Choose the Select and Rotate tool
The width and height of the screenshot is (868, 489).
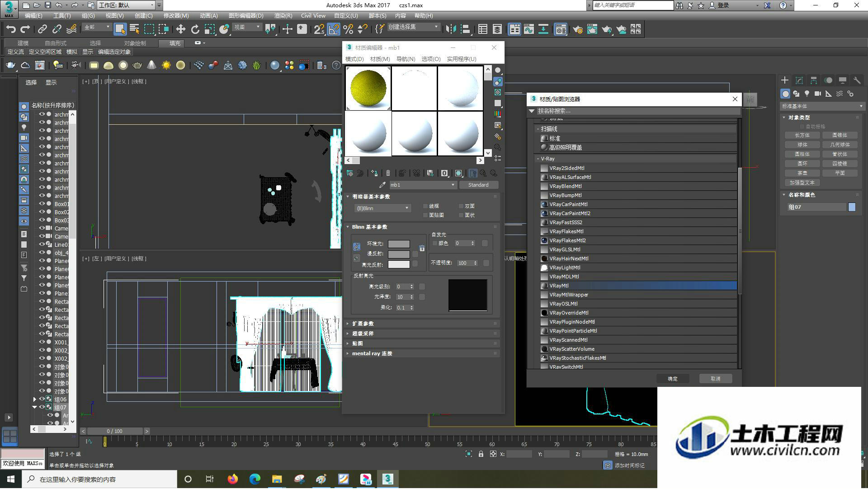coord(195,29)
